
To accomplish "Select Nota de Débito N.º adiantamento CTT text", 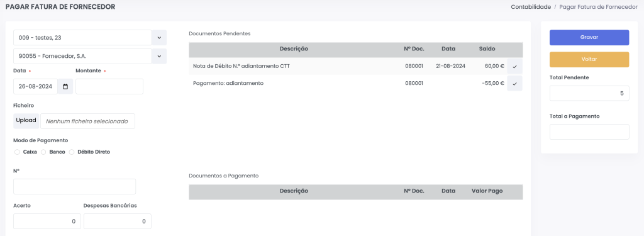I will click(241, 66).
